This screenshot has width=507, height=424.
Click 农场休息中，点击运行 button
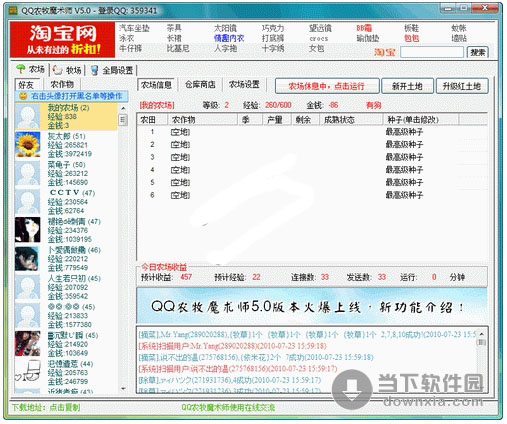(x=327, y=86)
